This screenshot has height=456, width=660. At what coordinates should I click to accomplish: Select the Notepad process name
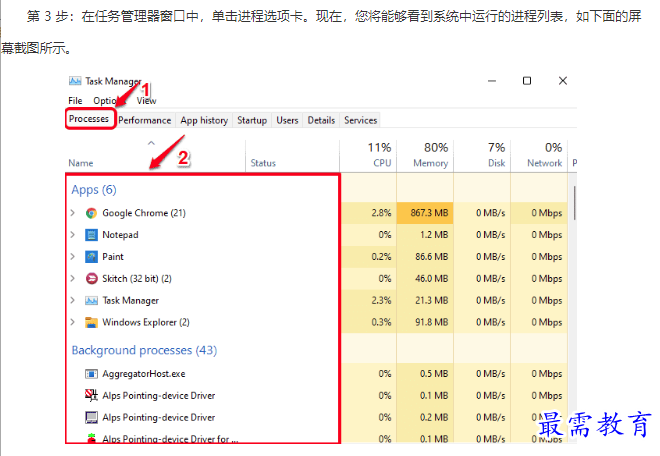(120, 235)
